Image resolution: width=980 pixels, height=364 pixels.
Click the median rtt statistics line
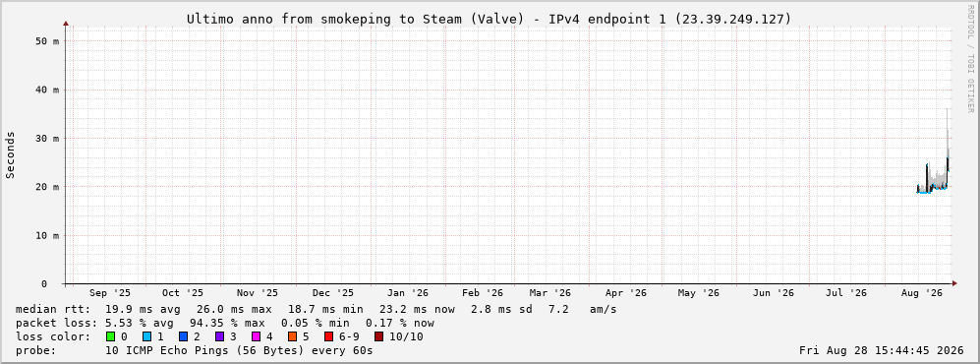coord(316,309)
